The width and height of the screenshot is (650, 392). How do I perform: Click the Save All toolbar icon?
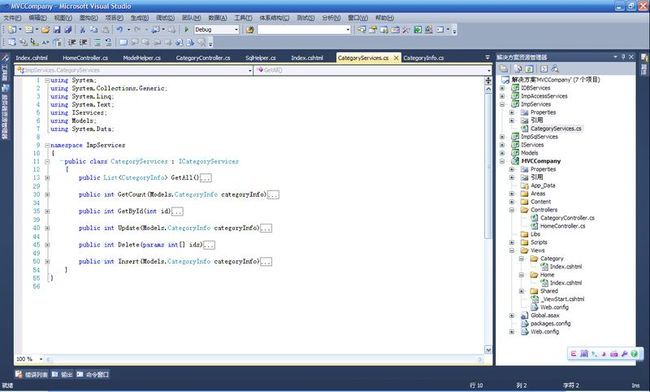[x=68, y=30]
